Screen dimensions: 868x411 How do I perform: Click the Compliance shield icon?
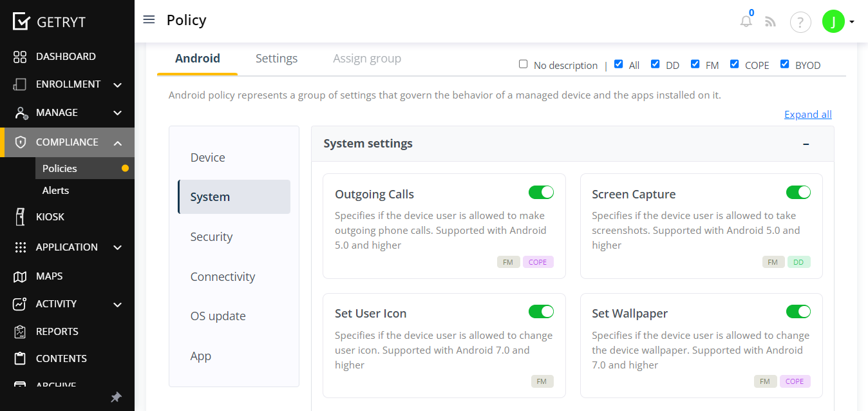21,142
